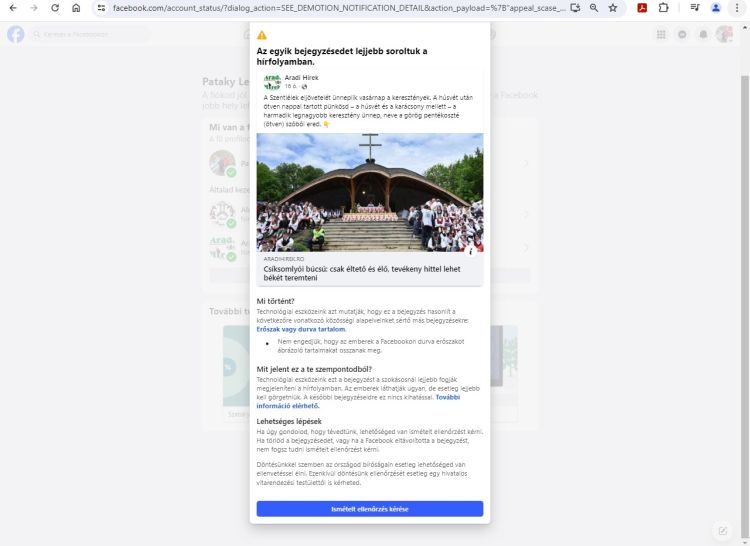The width and height of the screenshot is (750, 546).
Task: Click the Facebook search field
Action: (x=89, y=34)
